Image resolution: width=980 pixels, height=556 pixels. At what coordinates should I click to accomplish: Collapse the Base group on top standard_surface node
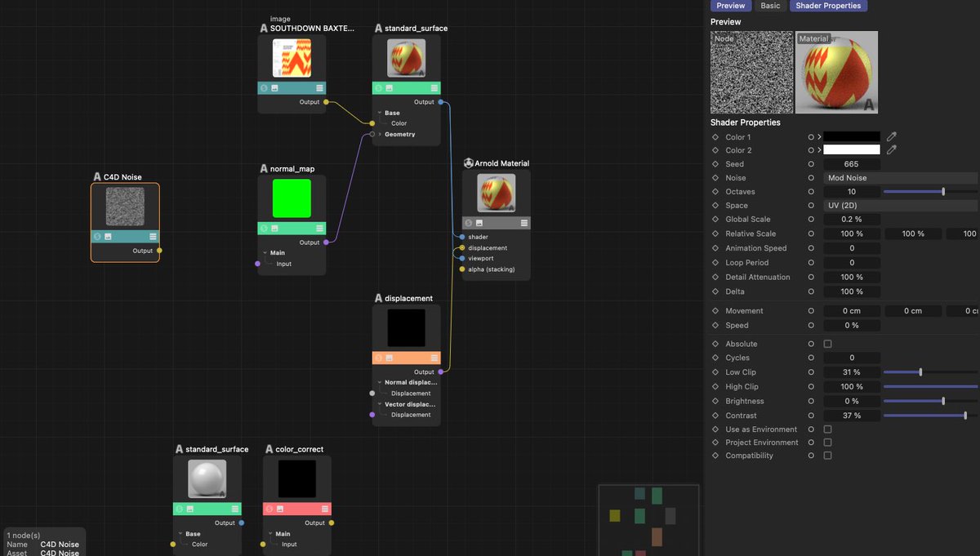tap(379, 113)
